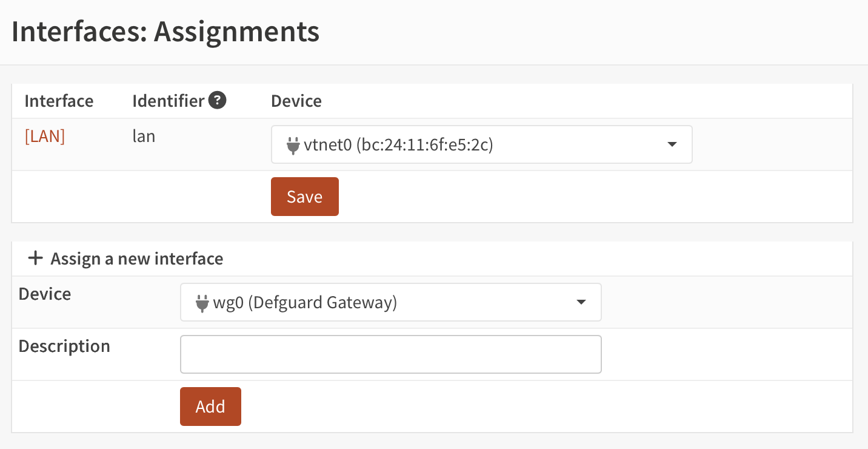Open the new interface Device dropdown
The width and height of the screenshot is (868, 449).
click(x=390, y=302)
